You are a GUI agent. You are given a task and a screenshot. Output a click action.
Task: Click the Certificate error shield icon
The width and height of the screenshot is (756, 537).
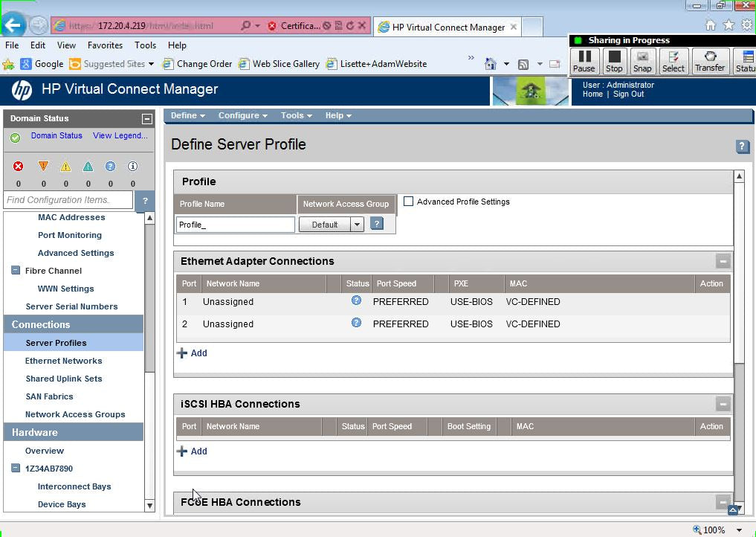coord(272,26)
